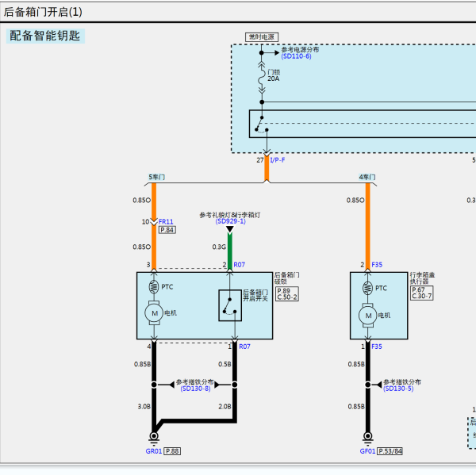Click the 常时电源 label box
Image resolution: width=476 pixels, height=475 pixels.
[262, 37]
